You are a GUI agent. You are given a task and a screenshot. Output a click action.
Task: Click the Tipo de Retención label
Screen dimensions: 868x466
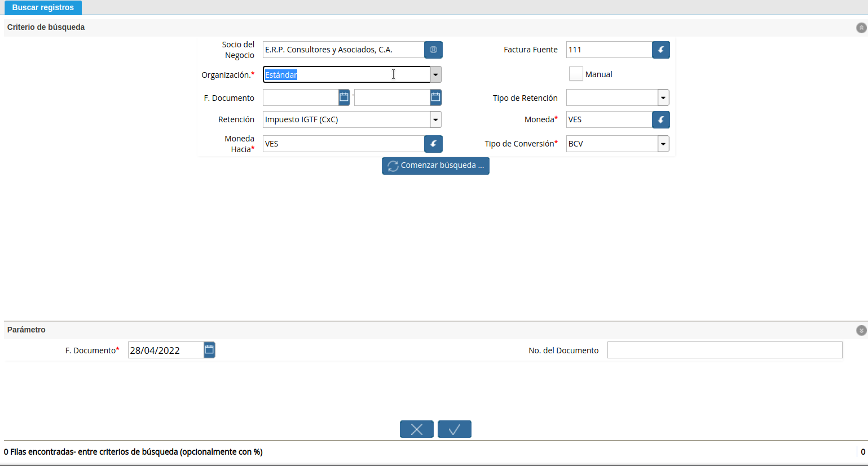[525, 98]
